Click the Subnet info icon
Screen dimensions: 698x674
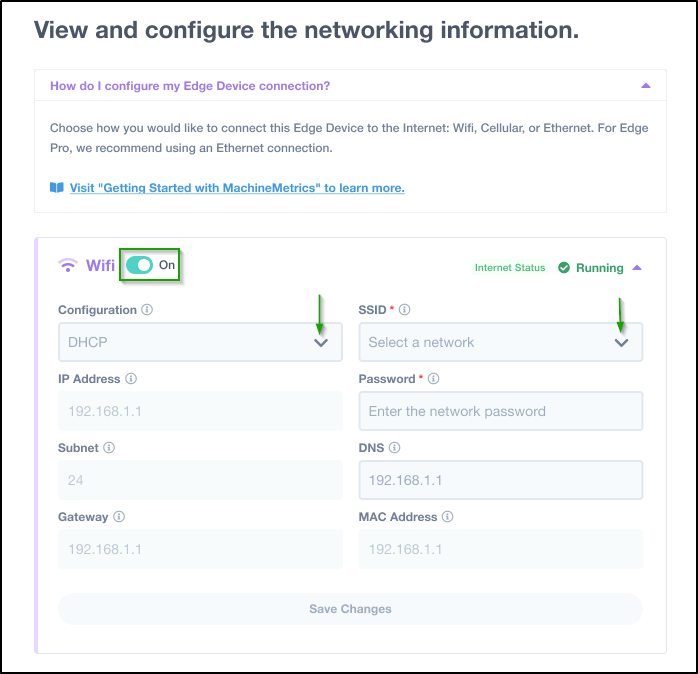(109, 447)
